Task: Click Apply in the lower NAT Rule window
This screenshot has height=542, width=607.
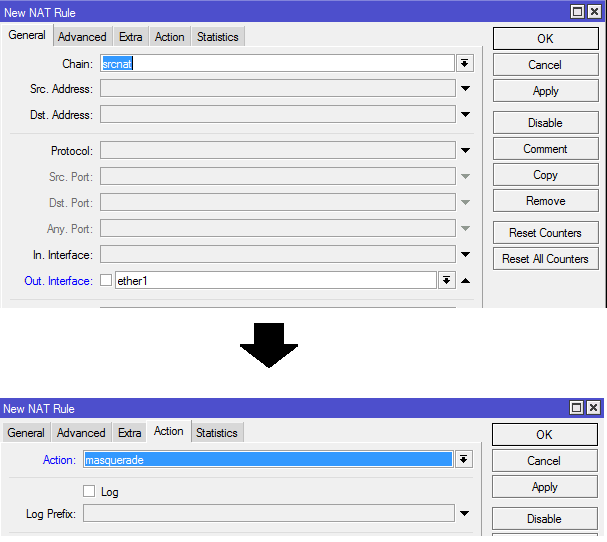Action: coord(545,487)
